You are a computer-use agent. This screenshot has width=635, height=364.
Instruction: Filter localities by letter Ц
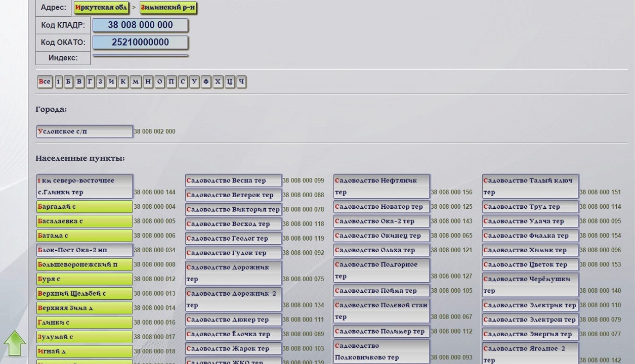[x=230, y=82]
